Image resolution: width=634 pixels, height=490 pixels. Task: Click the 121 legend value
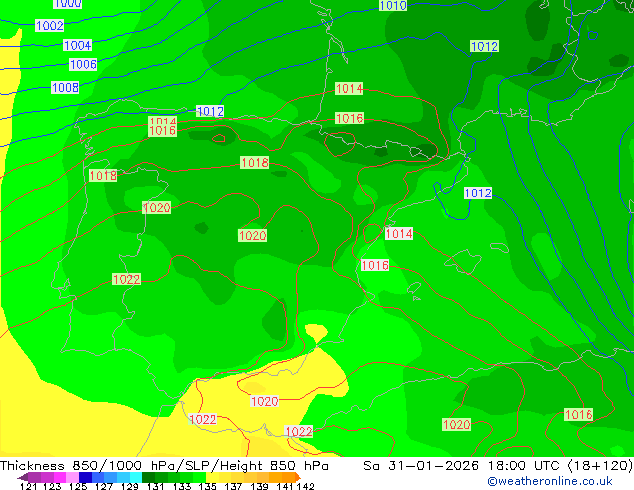pyautogui.click(x=28, y=486)
